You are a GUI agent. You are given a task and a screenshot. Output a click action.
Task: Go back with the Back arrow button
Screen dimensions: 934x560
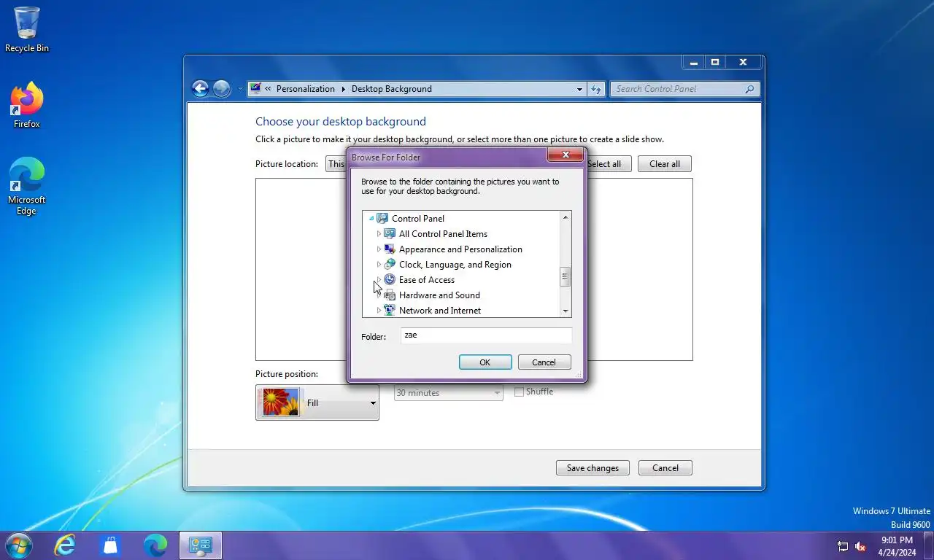(201, 89)
